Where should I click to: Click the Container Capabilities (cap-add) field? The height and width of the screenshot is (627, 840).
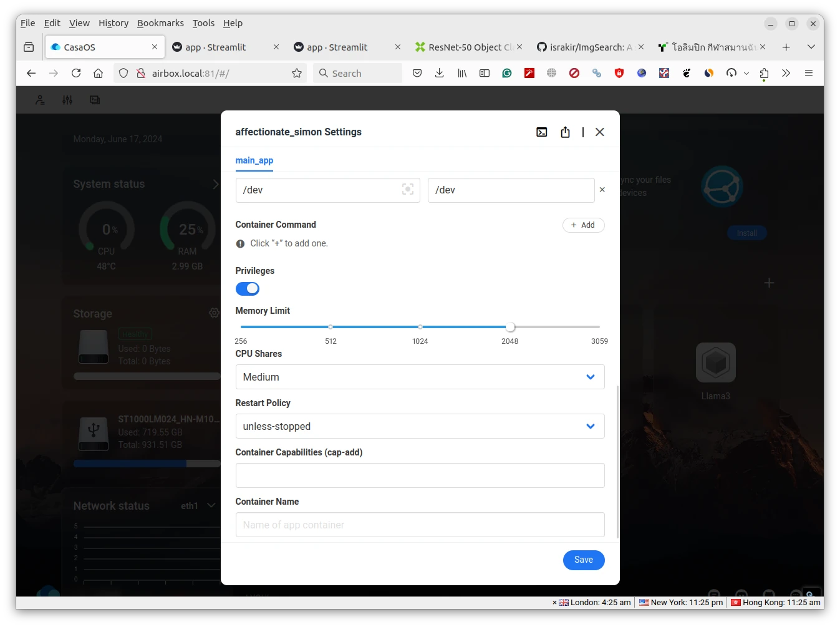[420, 475]
